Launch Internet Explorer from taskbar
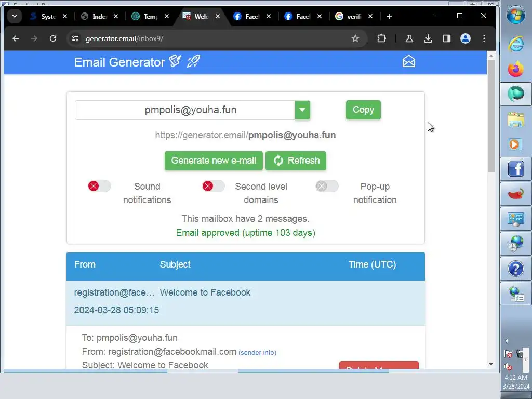Screen dimensions: 532x399 [516, 44]
